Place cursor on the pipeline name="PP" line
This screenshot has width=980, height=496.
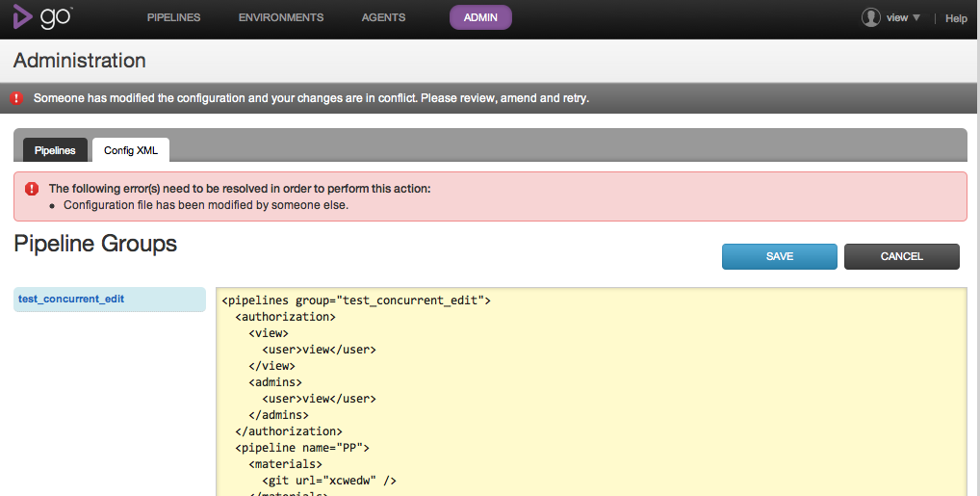click(x=302, y=448)
